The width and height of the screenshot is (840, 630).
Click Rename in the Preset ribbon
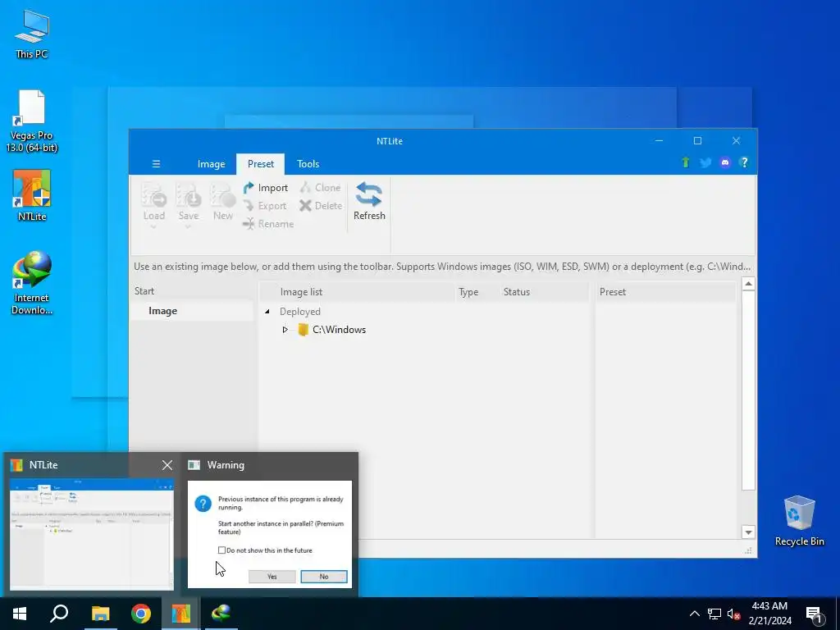point(268,224)
